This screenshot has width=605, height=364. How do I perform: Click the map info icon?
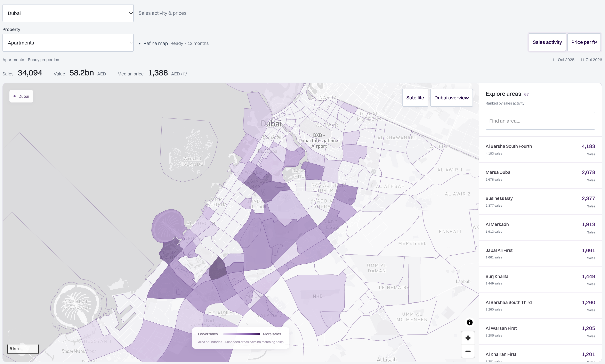[469, 322]
